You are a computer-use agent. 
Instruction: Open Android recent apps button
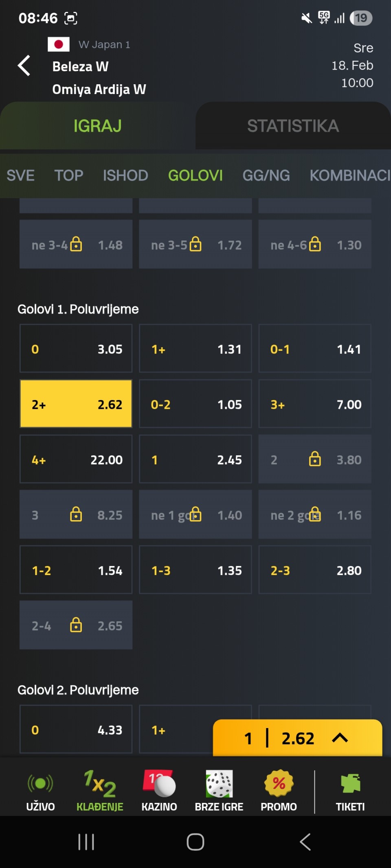pos(86,842)
